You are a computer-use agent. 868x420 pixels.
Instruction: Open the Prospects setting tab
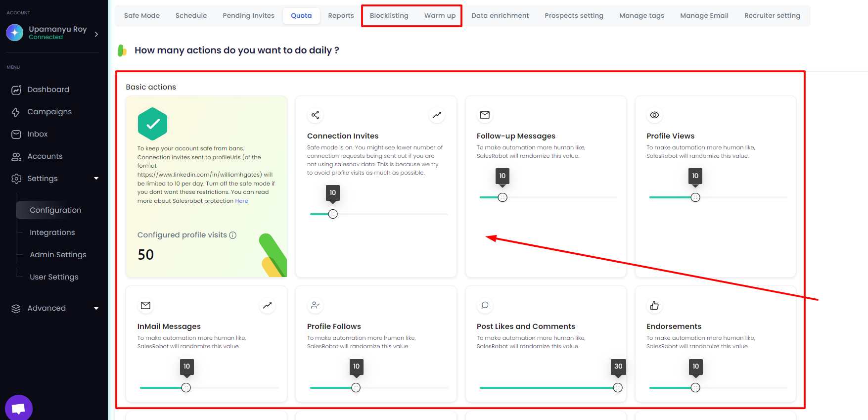tap(574, 16)
